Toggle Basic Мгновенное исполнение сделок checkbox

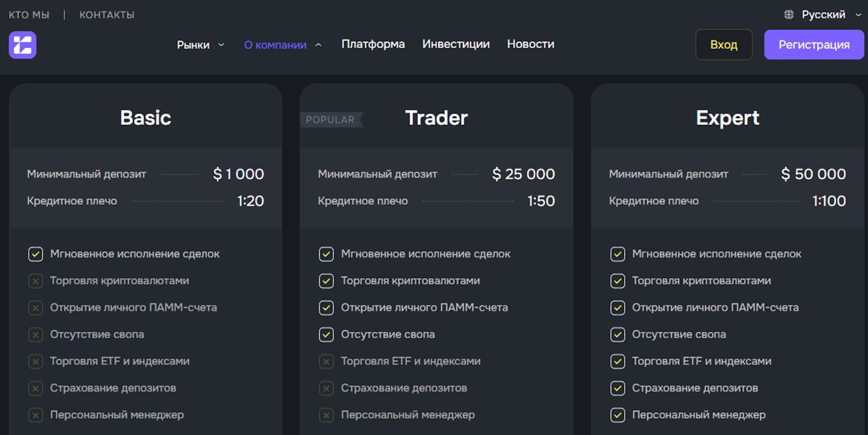35,254
